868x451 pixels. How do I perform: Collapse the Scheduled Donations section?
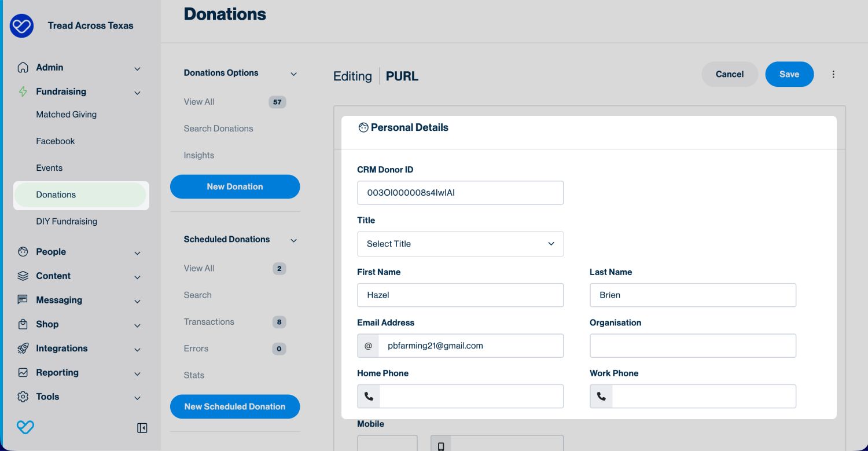pyautogui.click(x=293, y=240)
